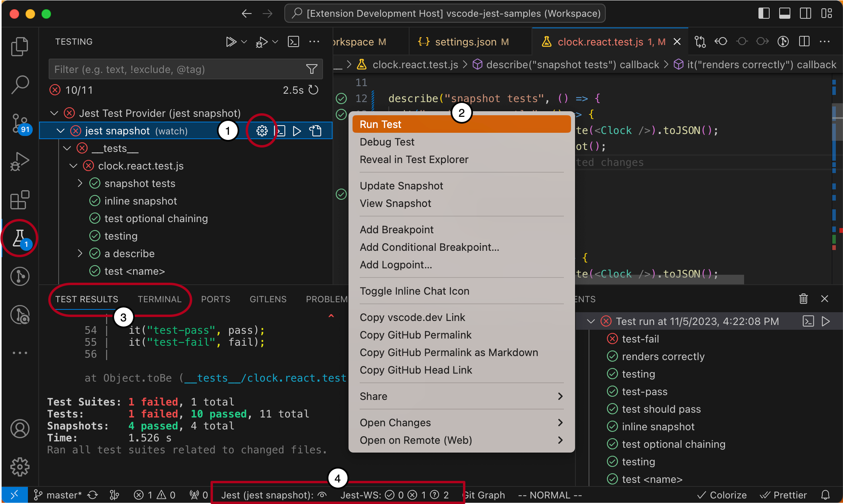The width and height of the screenshot is (843, 504).
Task: Select Update Snapshot from context menu
Action: click(x=401, y=186)
